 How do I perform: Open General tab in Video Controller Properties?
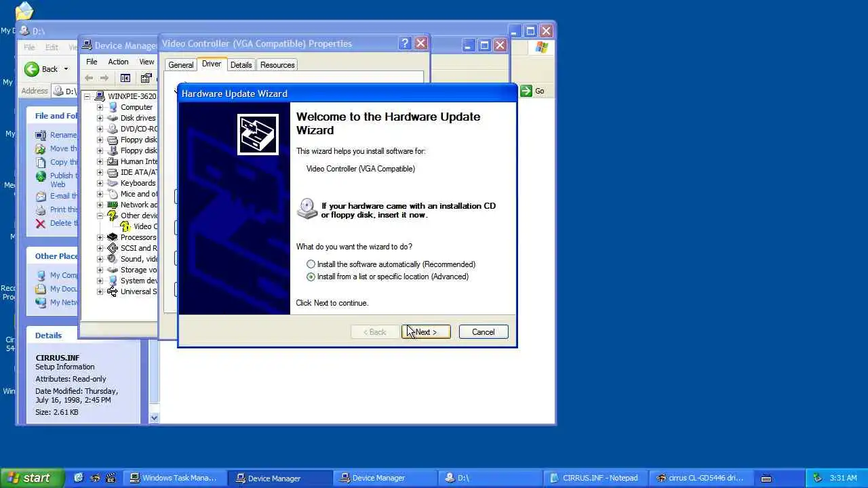coord(180,65)
